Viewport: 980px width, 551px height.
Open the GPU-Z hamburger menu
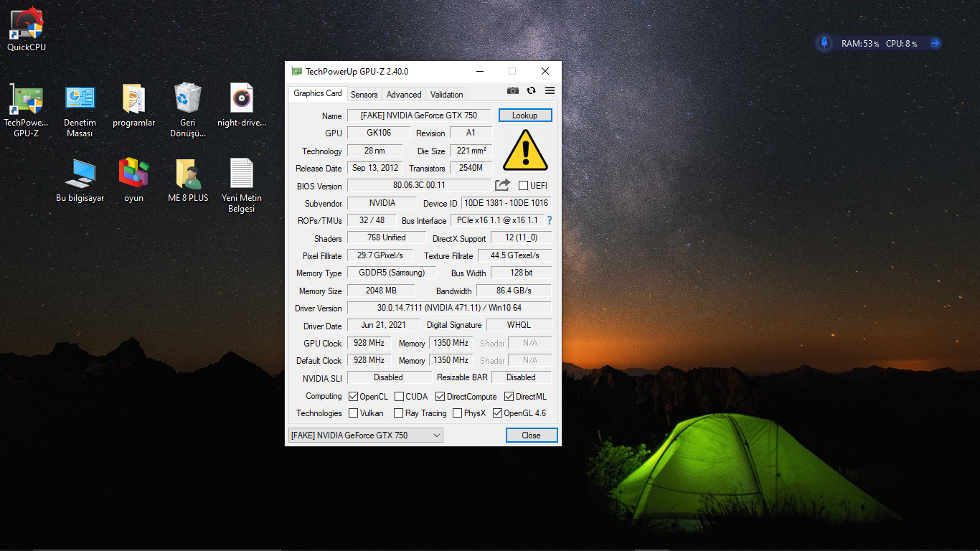coord(550,90)
